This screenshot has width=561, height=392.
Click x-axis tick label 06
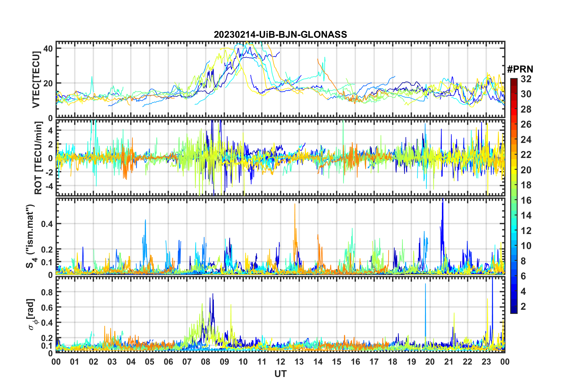[x=168, y=362]
